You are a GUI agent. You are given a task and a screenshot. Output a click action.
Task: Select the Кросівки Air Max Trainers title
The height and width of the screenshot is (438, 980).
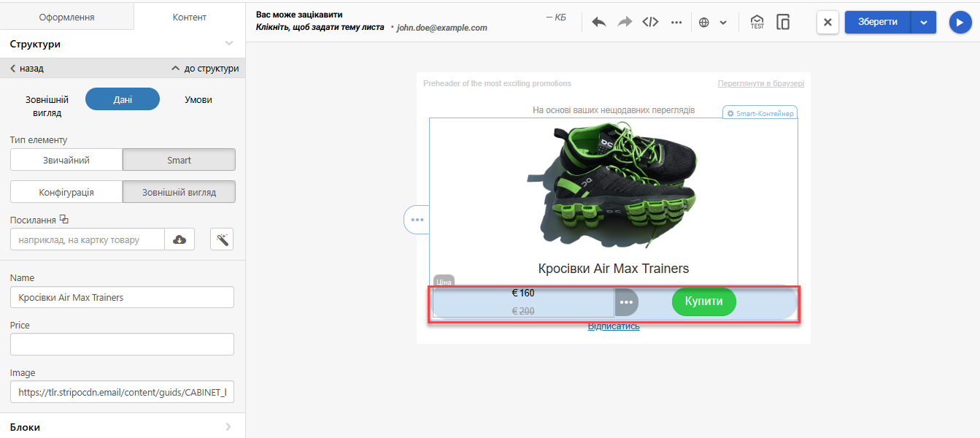pos(613,269)
